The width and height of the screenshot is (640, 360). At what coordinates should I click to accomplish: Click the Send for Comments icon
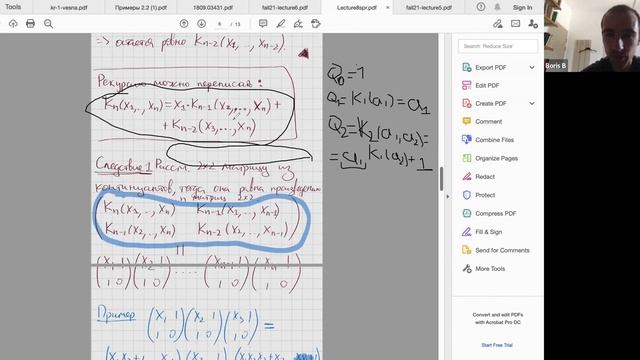pyautogui.click(x=467, y=250)
